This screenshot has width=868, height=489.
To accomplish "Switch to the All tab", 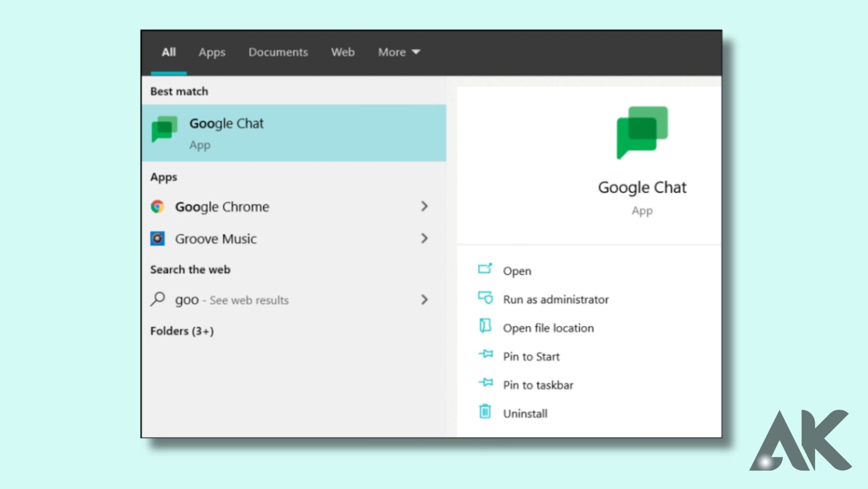I will [x=168, y=52].
